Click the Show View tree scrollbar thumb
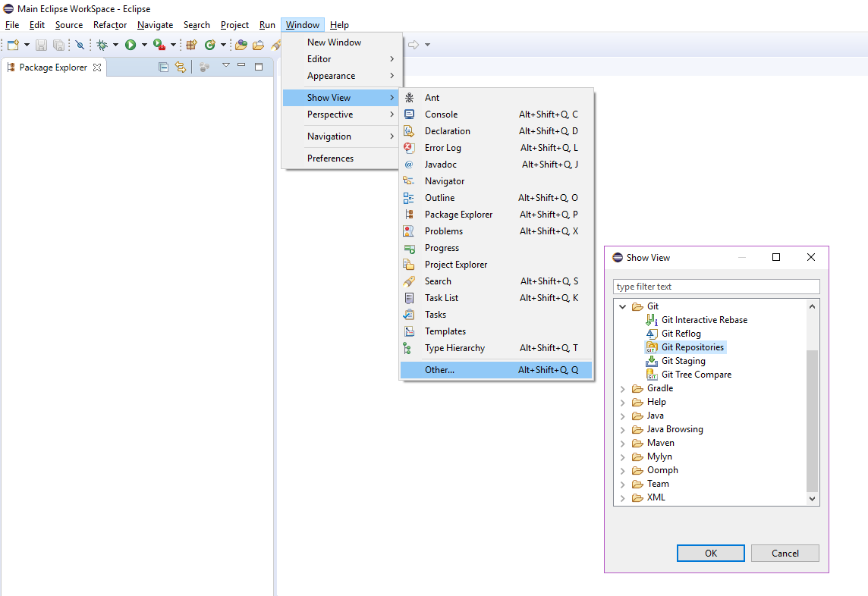Viewport: 868px width, 596px height. [812, 421]
